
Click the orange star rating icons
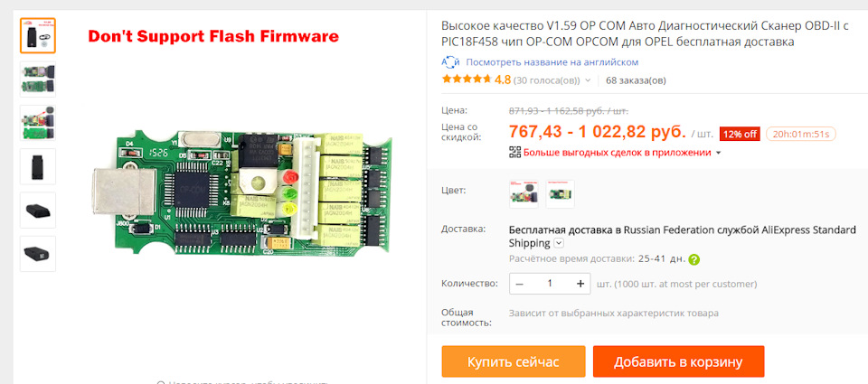tap(467, 80)
